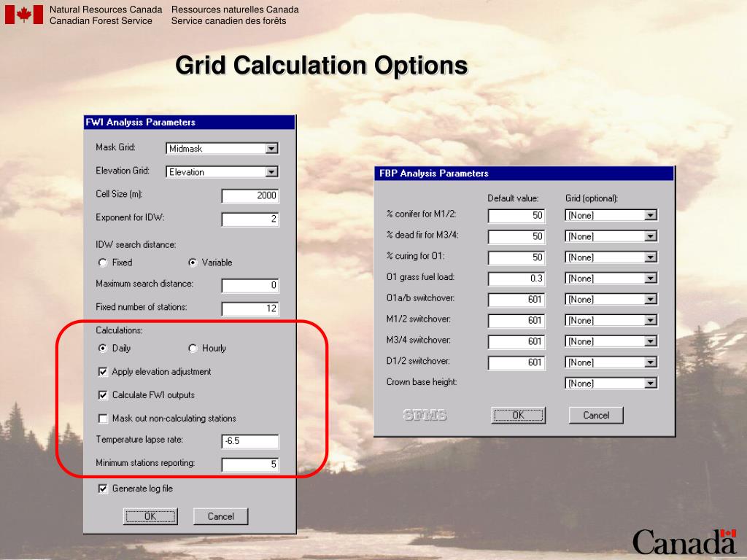The image size is (747, 560).
Task: Click the Temperature lapse rate field
Action: click(x=250, y=441)
